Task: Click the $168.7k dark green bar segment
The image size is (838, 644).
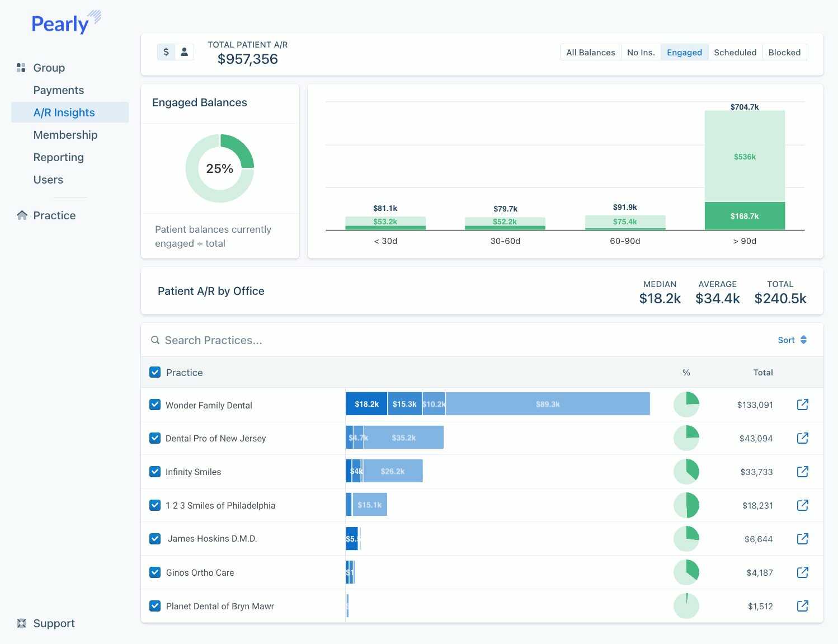Action: click(x=745, y=216)
